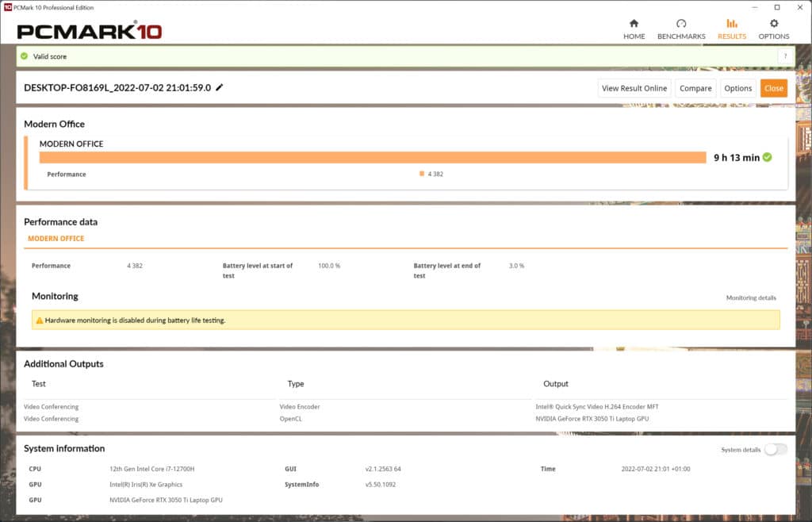This screenshot has width=812, height=522.
Task: Click NVIDIA RTX 3050 Ti OpenCL output
Action: click(x=592, y=418)
